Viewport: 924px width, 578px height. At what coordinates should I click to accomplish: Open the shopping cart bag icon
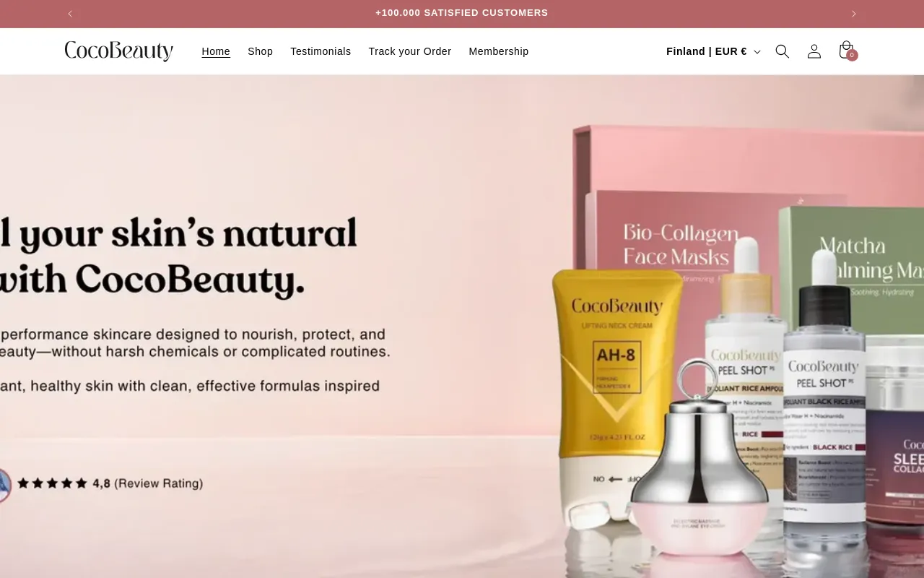click(846, 51)
